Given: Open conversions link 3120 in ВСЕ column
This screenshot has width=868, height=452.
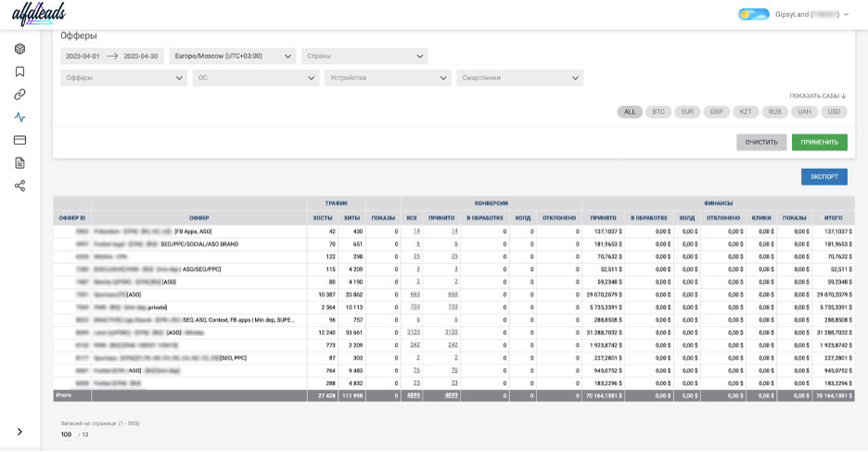Looking at the screenshot, I should (x=414, y=332).
